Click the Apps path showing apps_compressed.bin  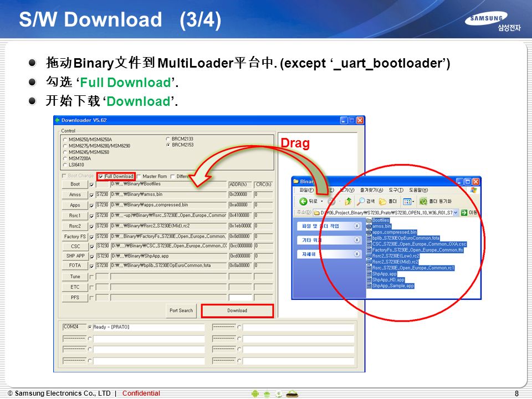point(168,205)
